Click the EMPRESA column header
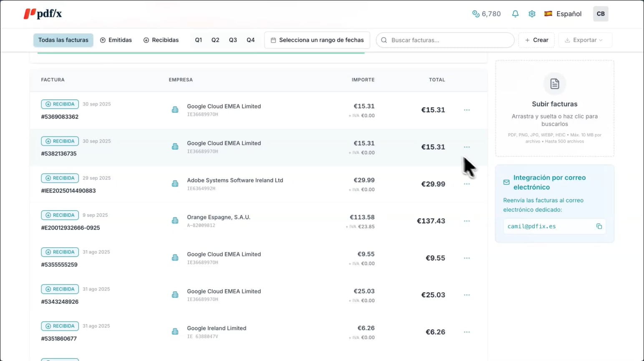644x361 pixels. (x=181, y=80)
